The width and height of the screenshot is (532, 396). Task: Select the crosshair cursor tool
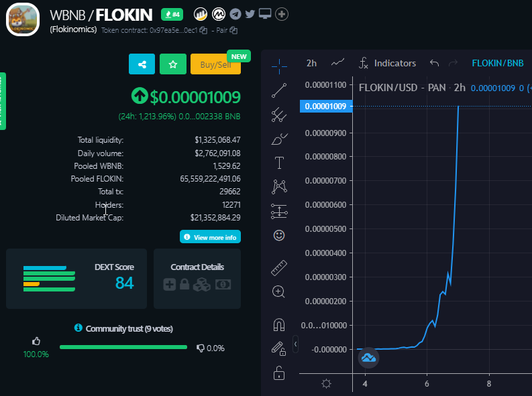[279, 66]
